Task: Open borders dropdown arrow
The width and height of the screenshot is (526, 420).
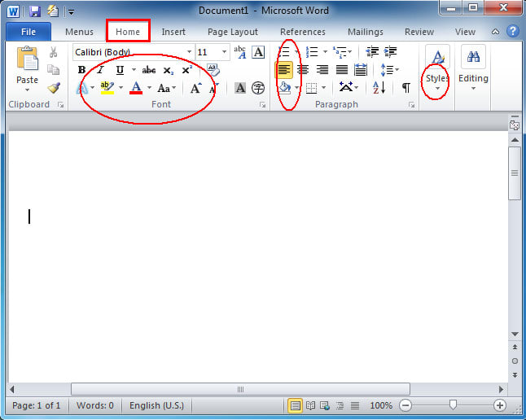Action: click(324, 88)
